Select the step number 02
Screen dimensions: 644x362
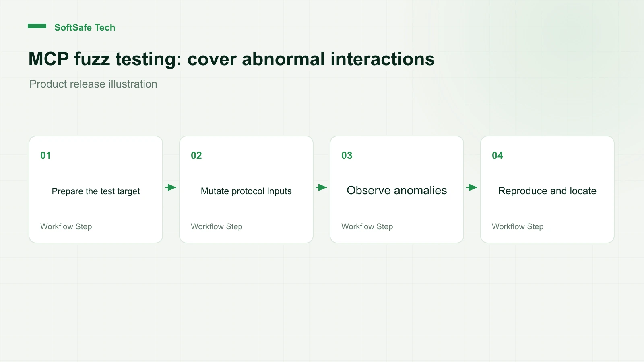pyautogui.click(x=196, y=156)
